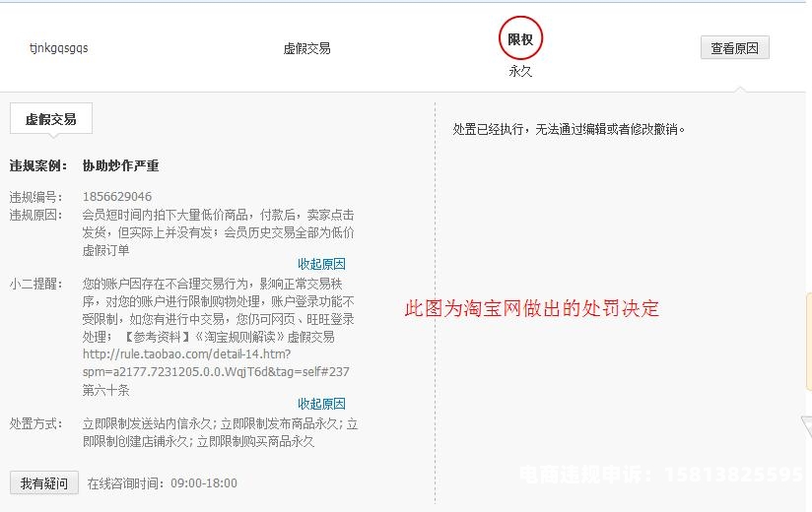Collapse reminder with the 收起原因 link under 小二提醒
This screenshot has height=512, width=812.
[321, 404]
